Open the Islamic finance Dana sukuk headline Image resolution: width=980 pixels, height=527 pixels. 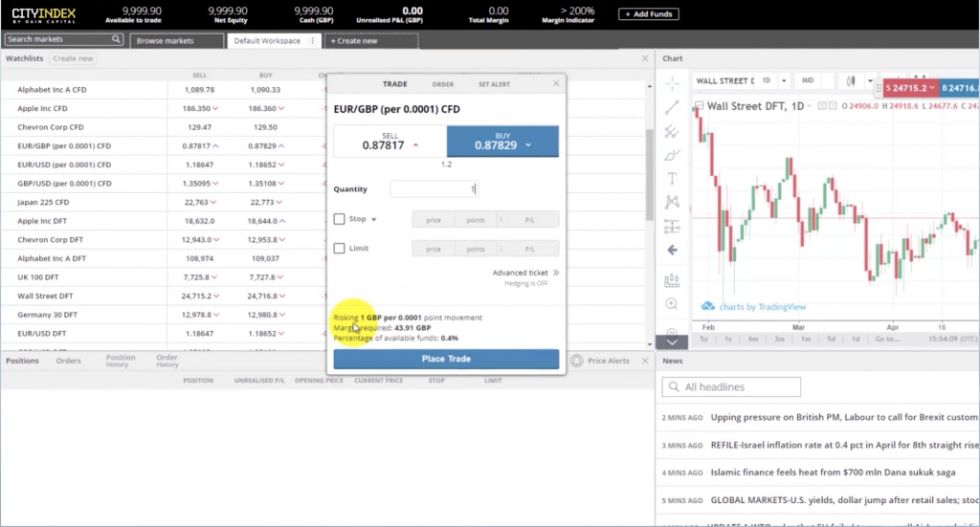(x=834, y=472)
